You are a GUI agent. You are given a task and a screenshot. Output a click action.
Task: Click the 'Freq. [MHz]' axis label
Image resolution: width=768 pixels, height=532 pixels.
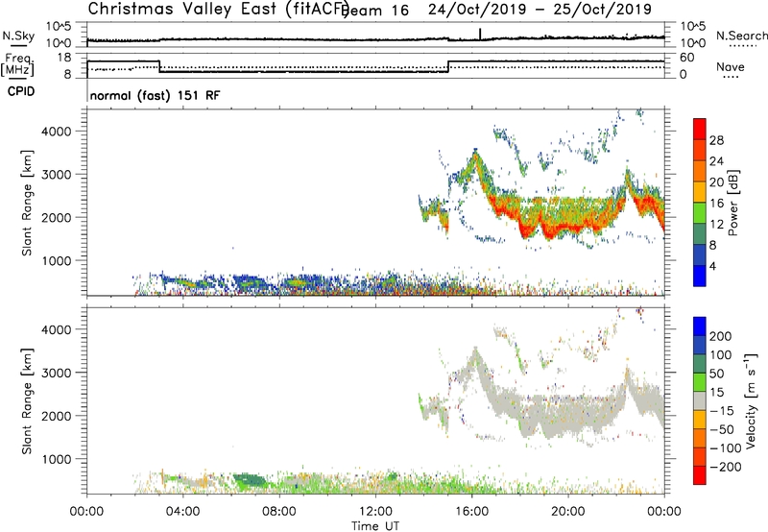click(x=18, y=64)
